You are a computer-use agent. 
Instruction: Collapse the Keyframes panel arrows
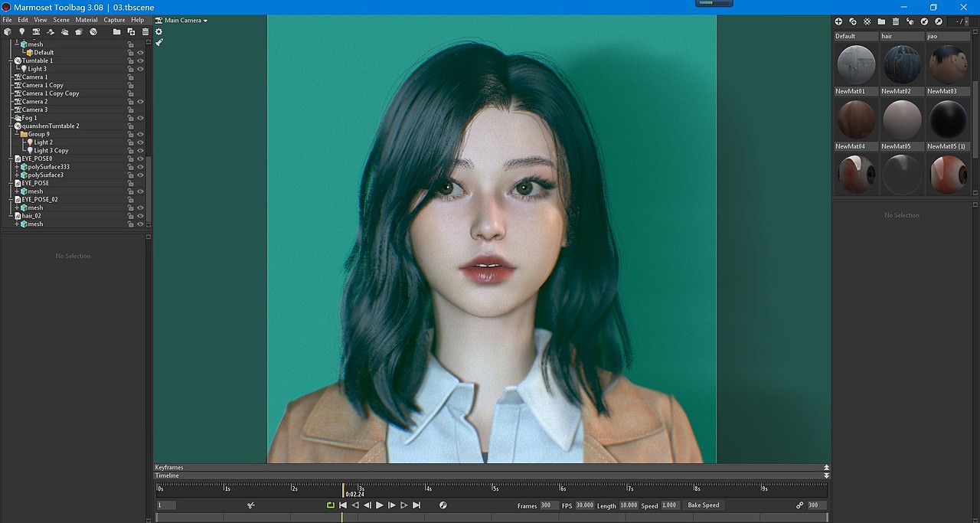pos(826,467)
